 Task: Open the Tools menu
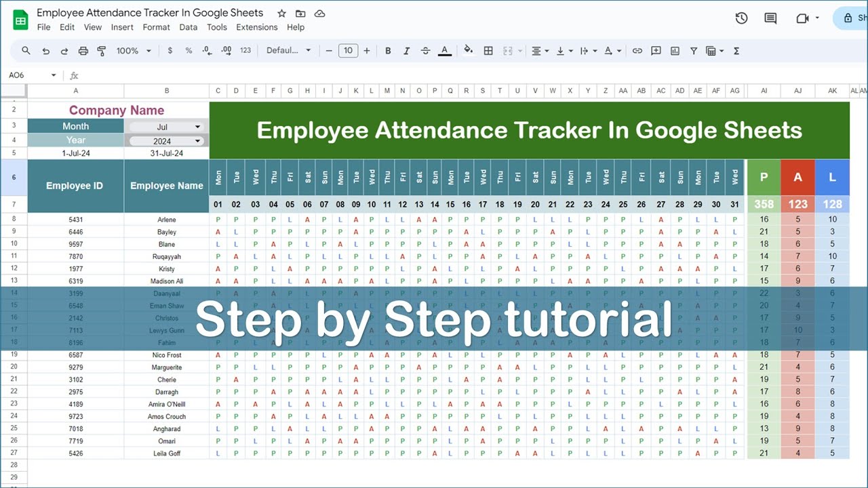(x=217, y=27)
